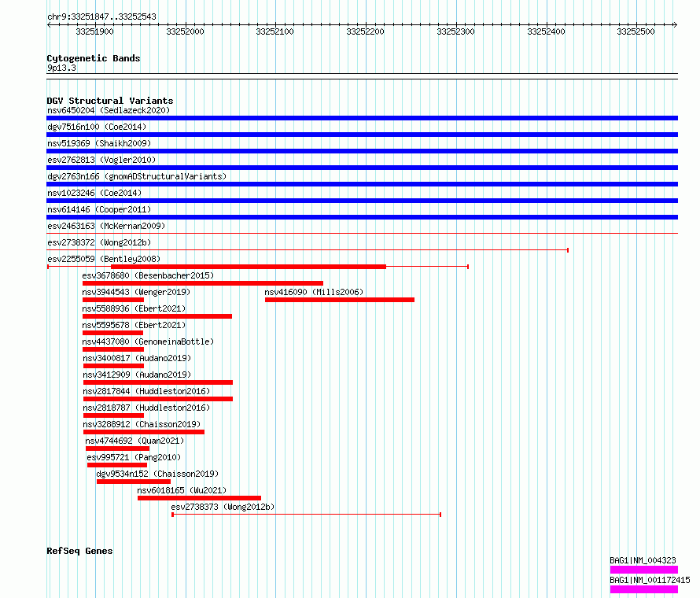Click the ruler's right arrow end

point(676,25)
